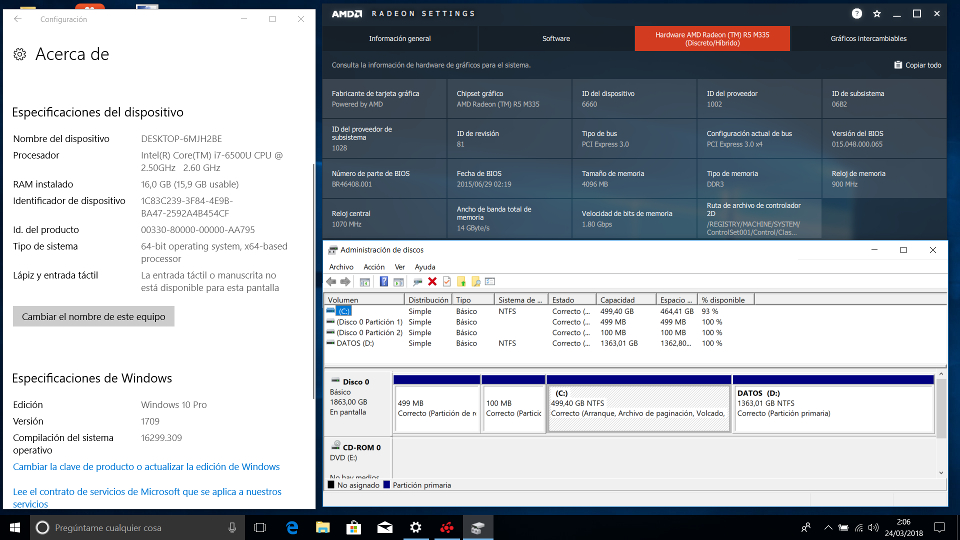Screen dimensions: 960x540
Task: Click the folder with magnifier icon in Disk Management
Action: [476, 282]
